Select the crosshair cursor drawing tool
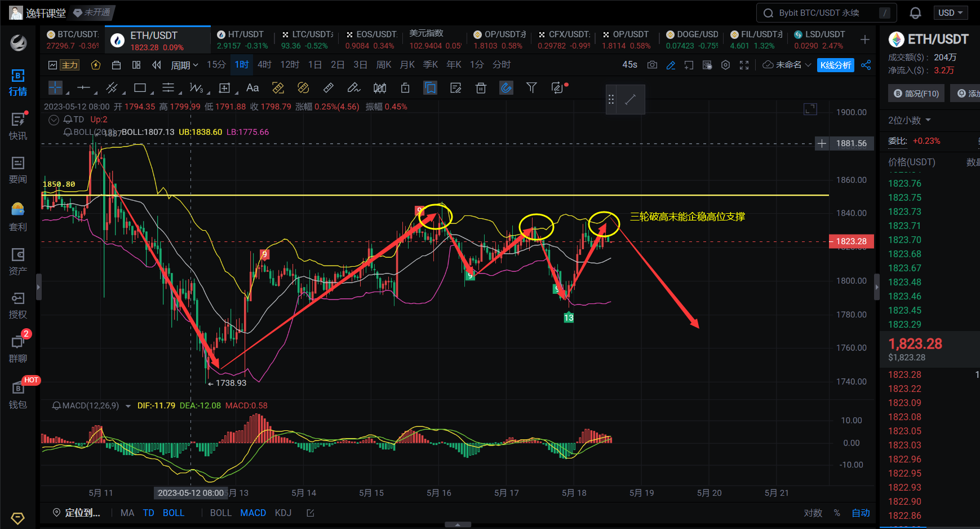 tap(55, 88)
